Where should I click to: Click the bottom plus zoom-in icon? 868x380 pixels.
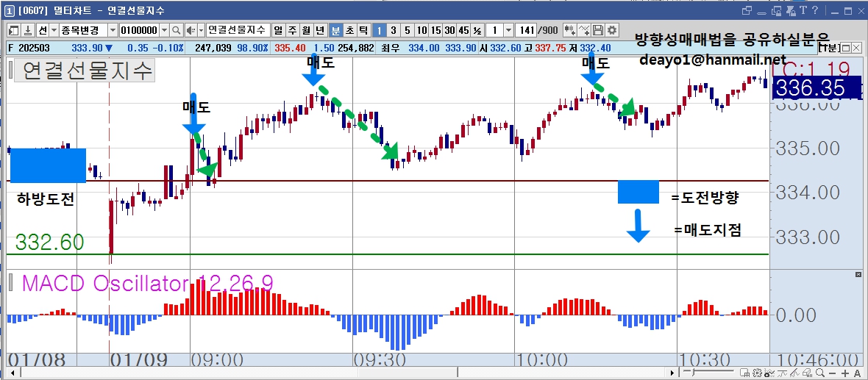[844, 373]
